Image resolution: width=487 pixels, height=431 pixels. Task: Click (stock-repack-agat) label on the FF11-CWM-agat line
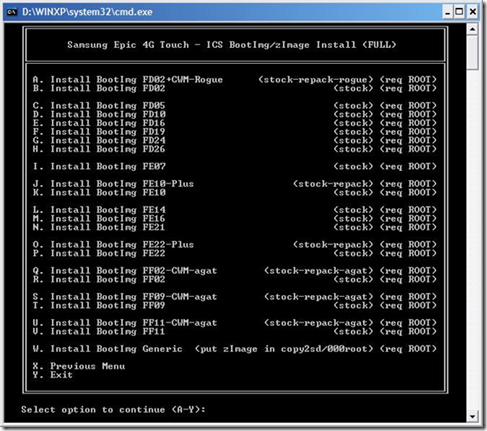coord(319,322)
